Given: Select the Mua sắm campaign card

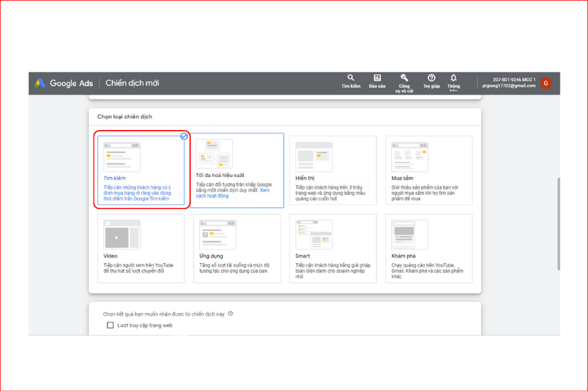Looking at the screenshot, I should click(429, 171).
